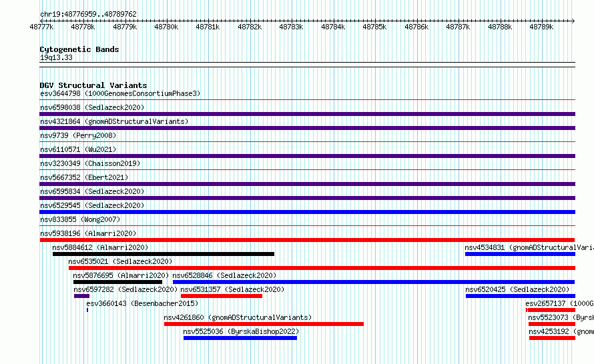Click the Cytogenetic Bands track heading
Image resolution: width=594 pixels, height=364 pixels.
pyautogui.click(x=79, y=49)
